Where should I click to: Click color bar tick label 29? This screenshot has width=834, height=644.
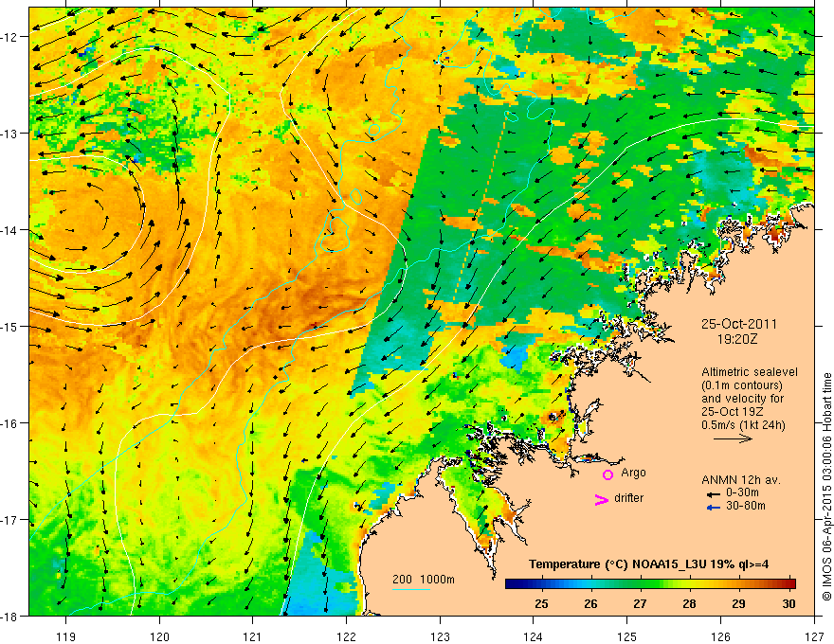point(739,603)
